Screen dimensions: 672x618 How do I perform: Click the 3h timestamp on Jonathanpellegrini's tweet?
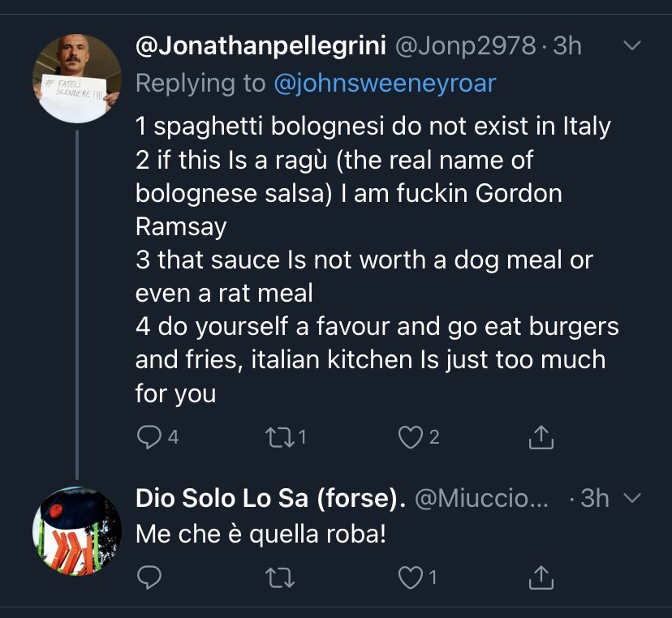pyautogui.click(x=567, y=46)
